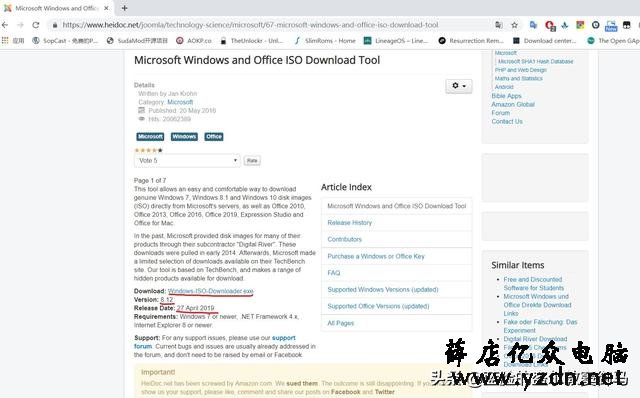Open The Open GApps bookmark
The image size is (640, 398).
coord(613,40)
